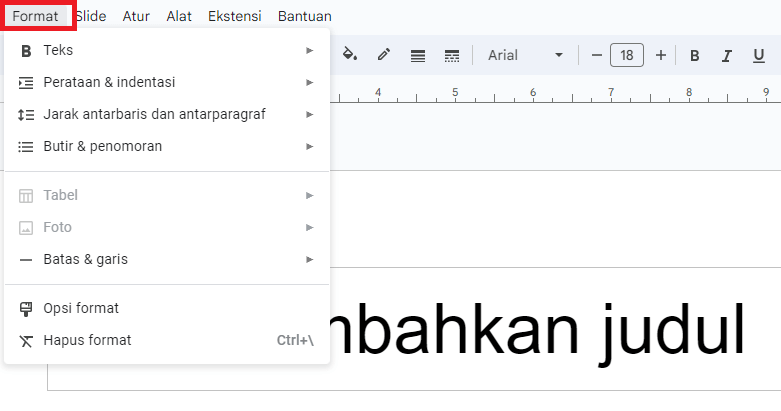This screenshot has height=411, width=781.
Task: Click the paint roller icon beside Opsi format
Action: (x=26, y=309)
